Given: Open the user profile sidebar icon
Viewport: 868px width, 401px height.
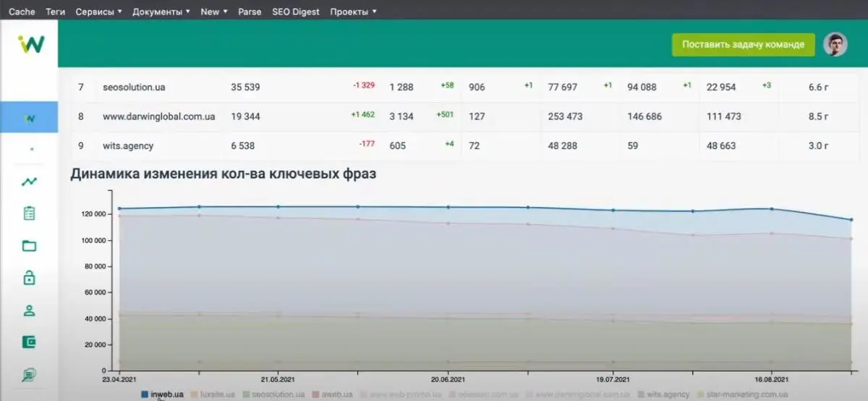Looking at the screenshot, I should click(29, 311).
